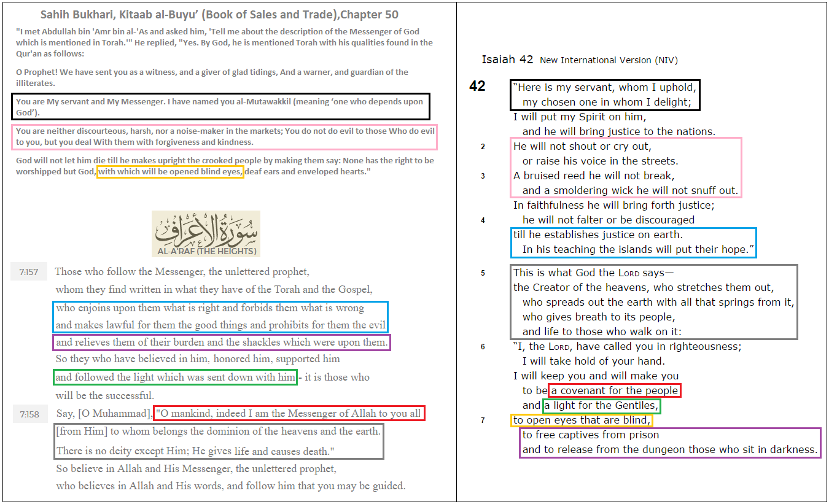The image size is (829, 504).
Task: Open the Sahih Bukhari Chapter 50 title
Action: click(x=220, y=14)
